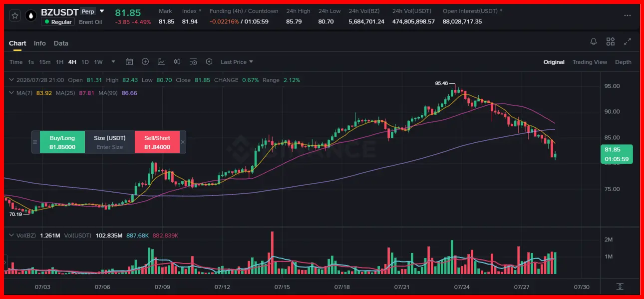
Task: Open the three-dot more options menu
Action: pyautogui.click(x=627, y=16)
